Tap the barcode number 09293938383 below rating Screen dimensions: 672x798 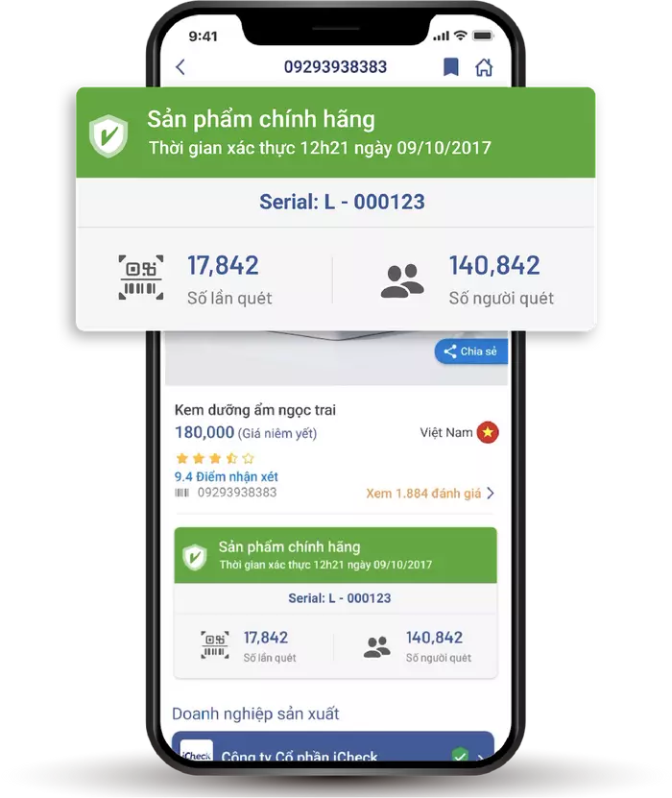[x=237, y=492]
